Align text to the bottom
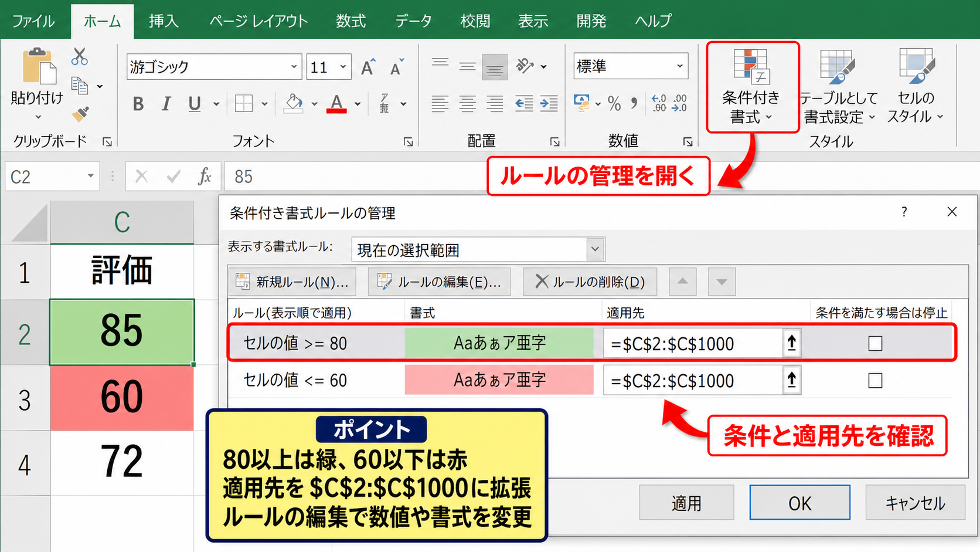This screenshot has width=980, height=552. (495, 67)
